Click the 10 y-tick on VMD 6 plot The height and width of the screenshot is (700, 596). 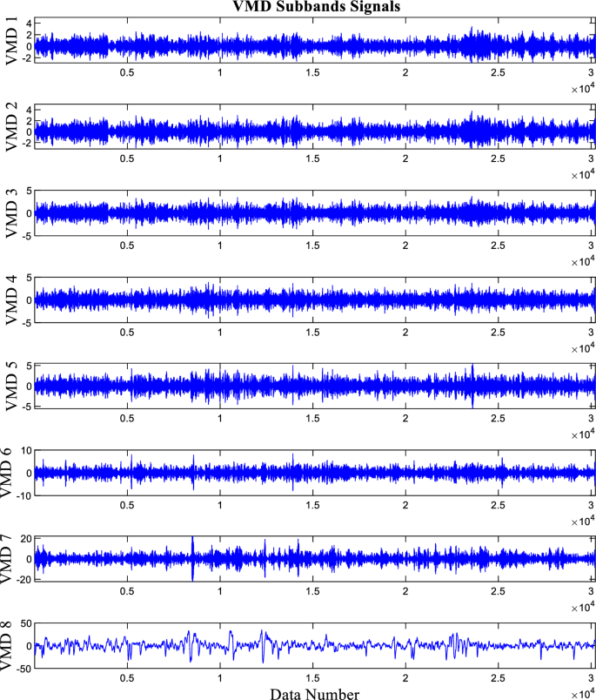(27, 451)
